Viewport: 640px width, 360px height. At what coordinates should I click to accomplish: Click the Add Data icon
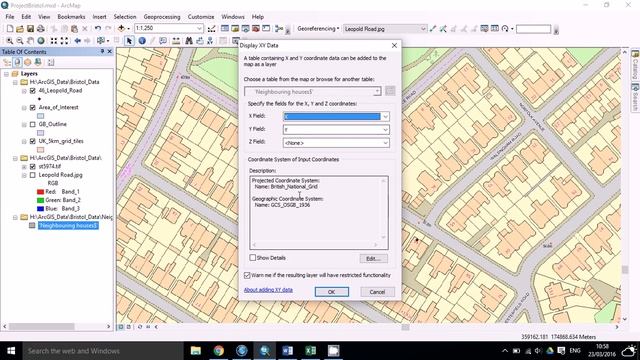pos(121,29)
